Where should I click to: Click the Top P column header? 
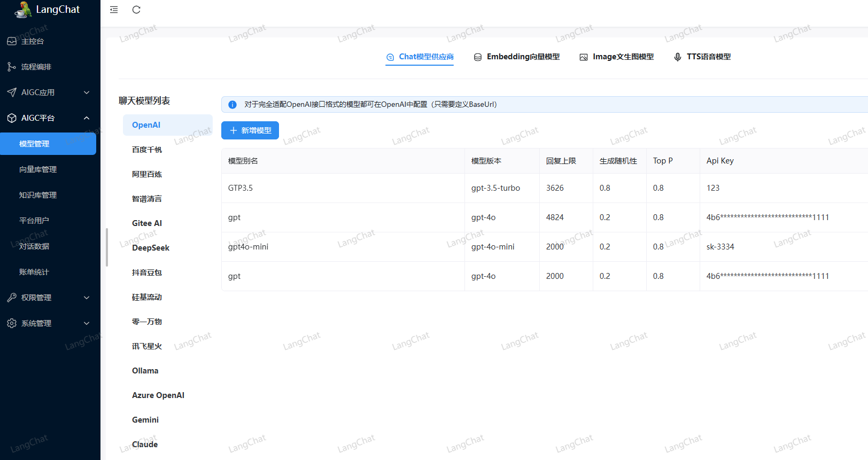coord(673,161)
